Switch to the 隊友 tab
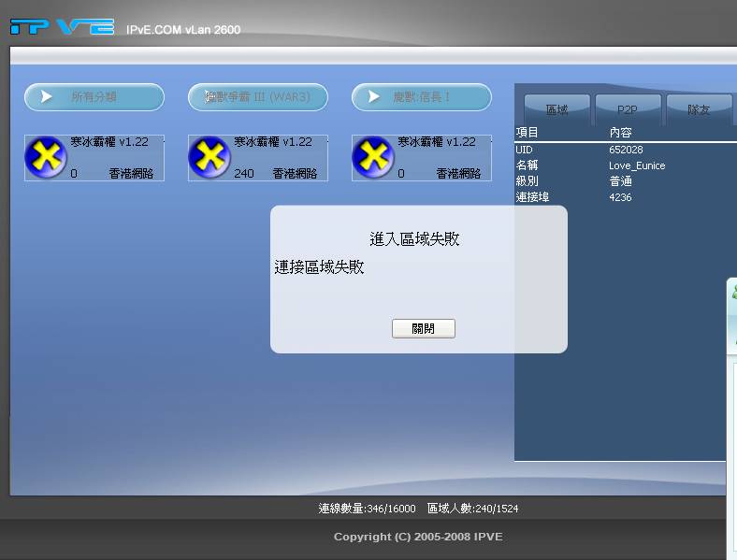This screenshot has height=560, width=737. 699,109
